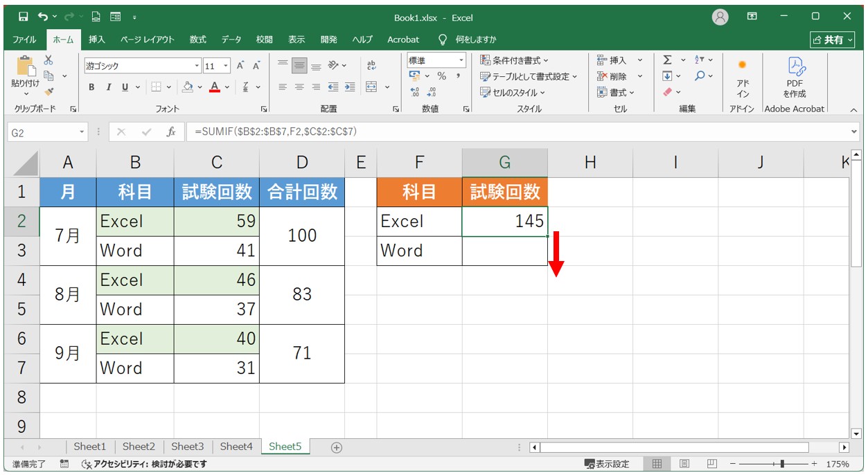
Task: Switch to Page Break Preview in status bar
Action: [711, 464]
